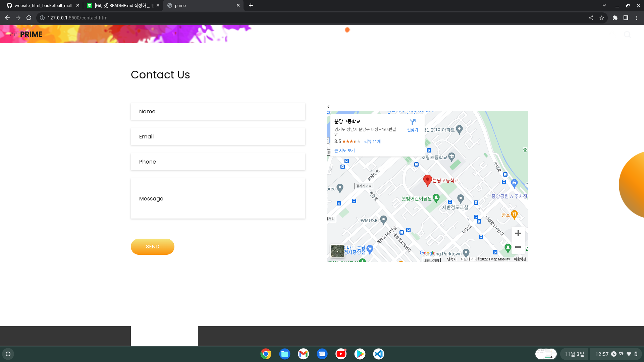Click the 길찾기 directions icon on map card
This screenshot has width=644, height=362.
coord(412,123)
